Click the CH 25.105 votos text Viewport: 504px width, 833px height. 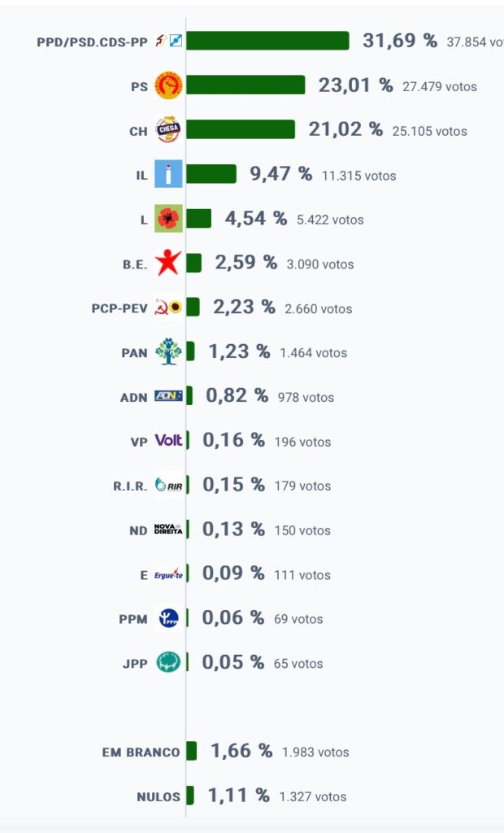(x=430, y=131)
